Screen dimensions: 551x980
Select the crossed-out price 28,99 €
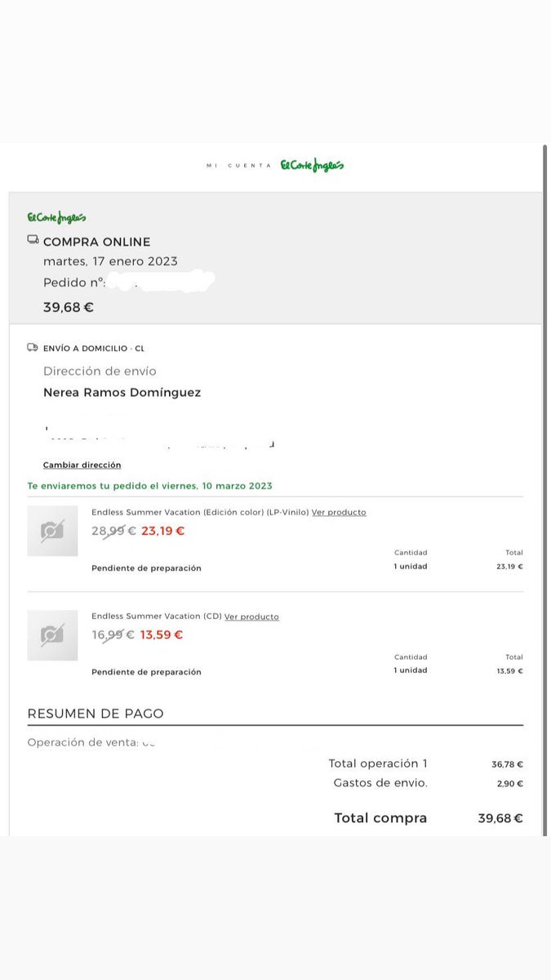[x=113, y=530]
